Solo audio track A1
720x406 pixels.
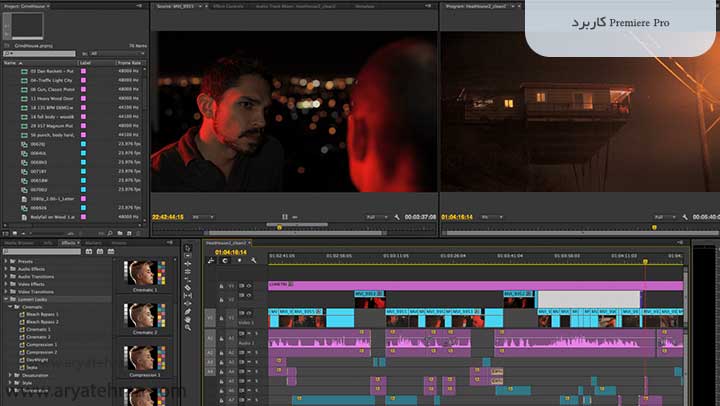257,333
